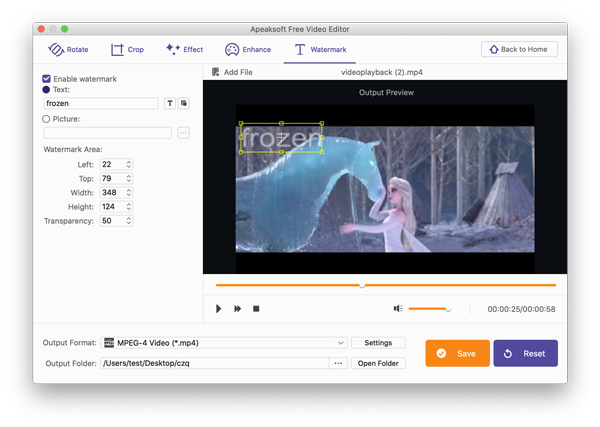
Task: Go to the Enhance tab
Action: click(248, 49)
